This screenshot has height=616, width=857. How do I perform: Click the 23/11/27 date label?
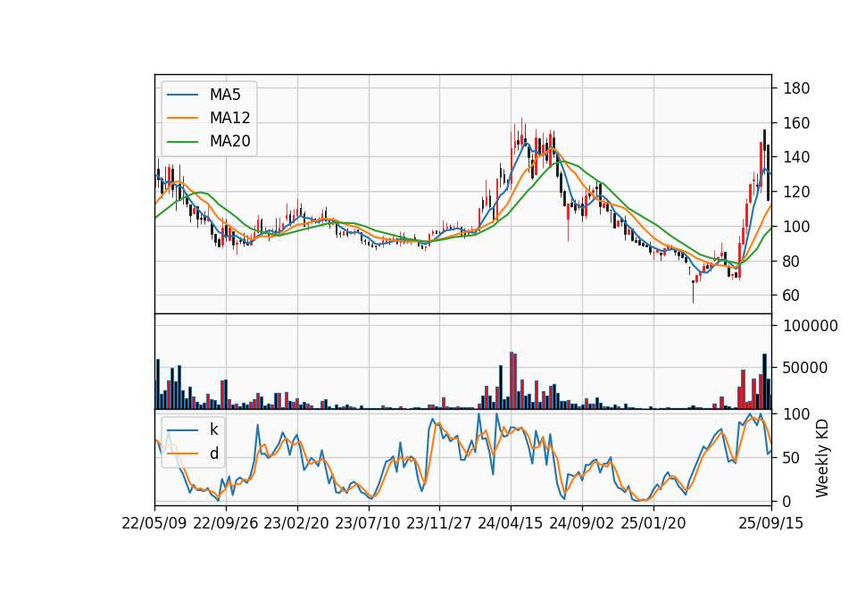(x=439, y=523)
